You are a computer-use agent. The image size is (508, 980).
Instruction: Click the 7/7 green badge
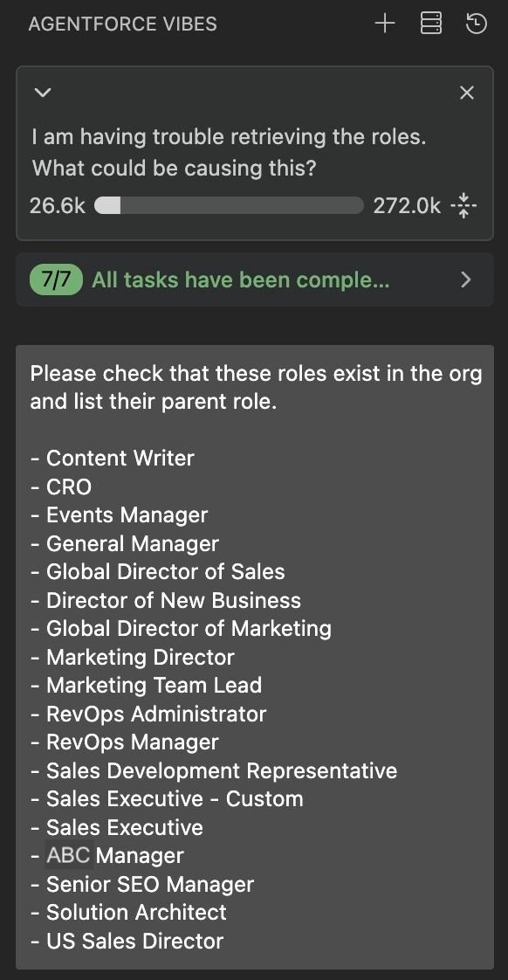[56, 280]
